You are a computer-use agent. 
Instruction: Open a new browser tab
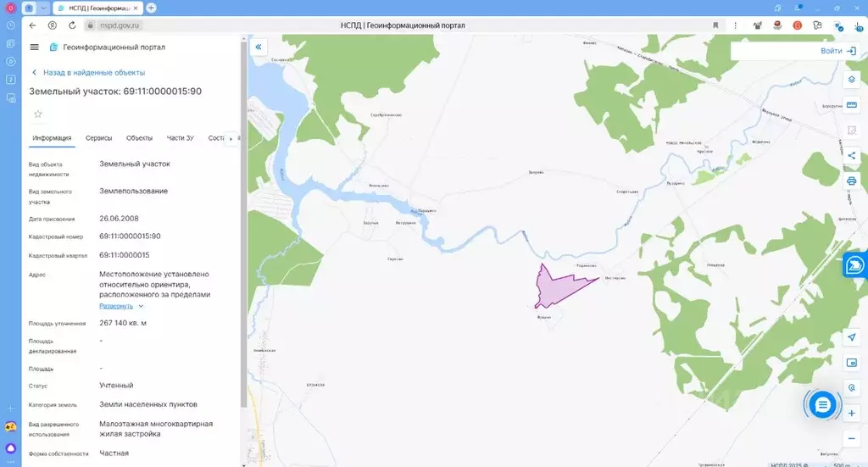point(151,8)
